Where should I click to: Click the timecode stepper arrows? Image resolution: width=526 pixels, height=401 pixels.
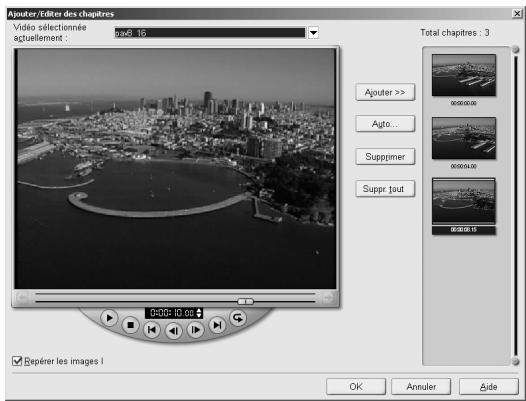[199, 313]
